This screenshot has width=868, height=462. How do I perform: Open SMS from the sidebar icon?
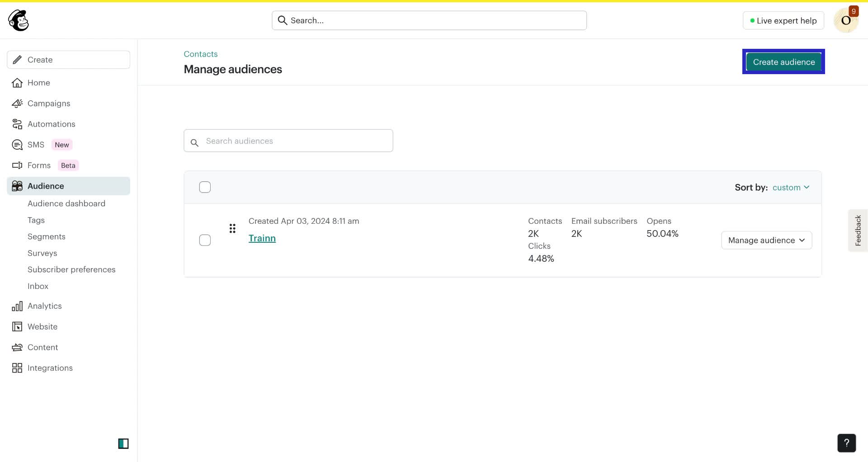tap(17, 144)
